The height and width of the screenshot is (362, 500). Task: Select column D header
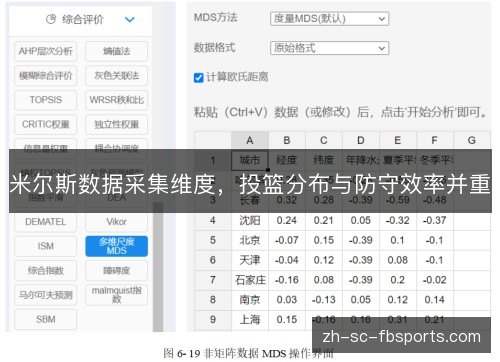[x=361, y=141]
